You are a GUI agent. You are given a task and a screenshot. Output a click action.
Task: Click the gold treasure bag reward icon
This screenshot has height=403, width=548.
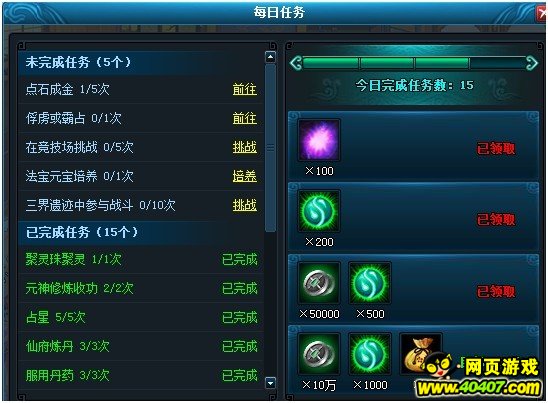[421, 354]
